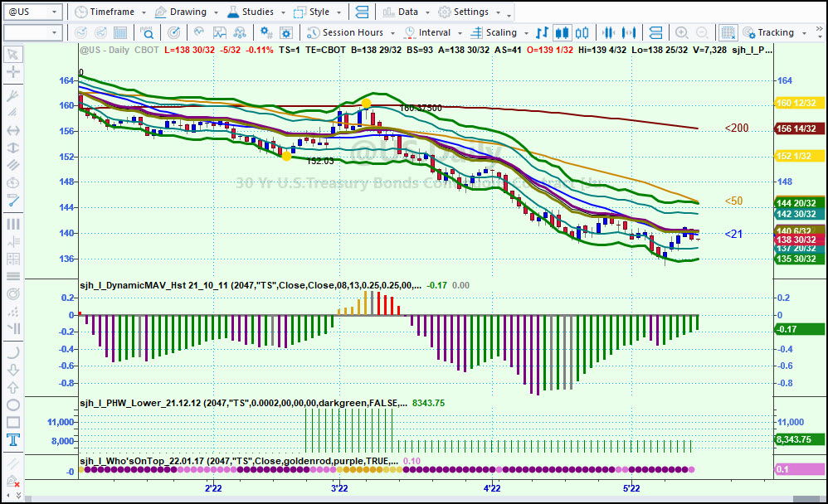Open the gear with hash settings icon

pyautogui.click(x=266, y=32)
